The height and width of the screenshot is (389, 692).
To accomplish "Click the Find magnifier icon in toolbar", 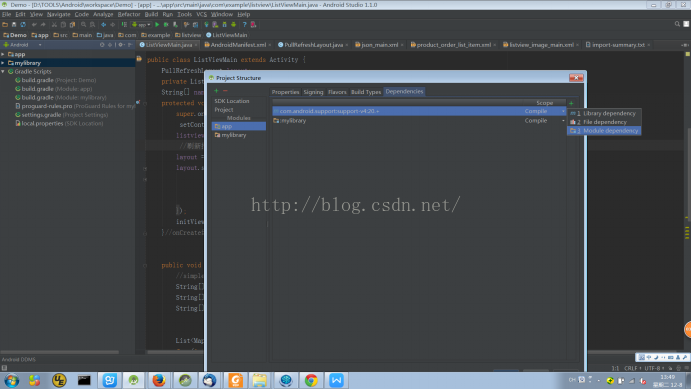I will (x=83, y=25).
